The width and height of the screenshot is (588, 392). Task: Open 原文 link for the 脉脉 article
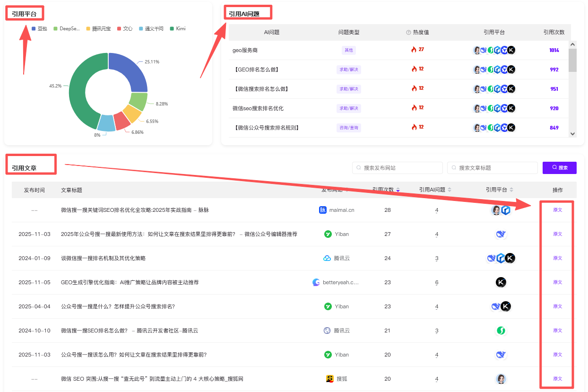coord(557,210)
